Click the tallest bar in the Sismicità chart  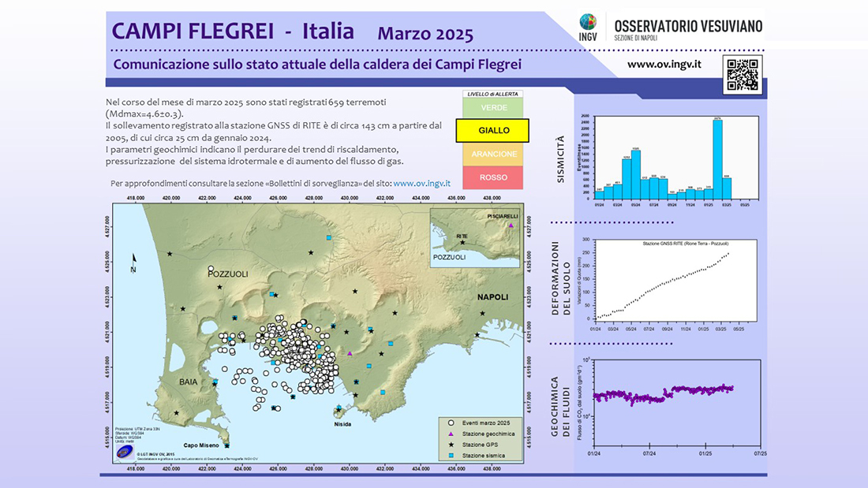click(x=717, y=159)
